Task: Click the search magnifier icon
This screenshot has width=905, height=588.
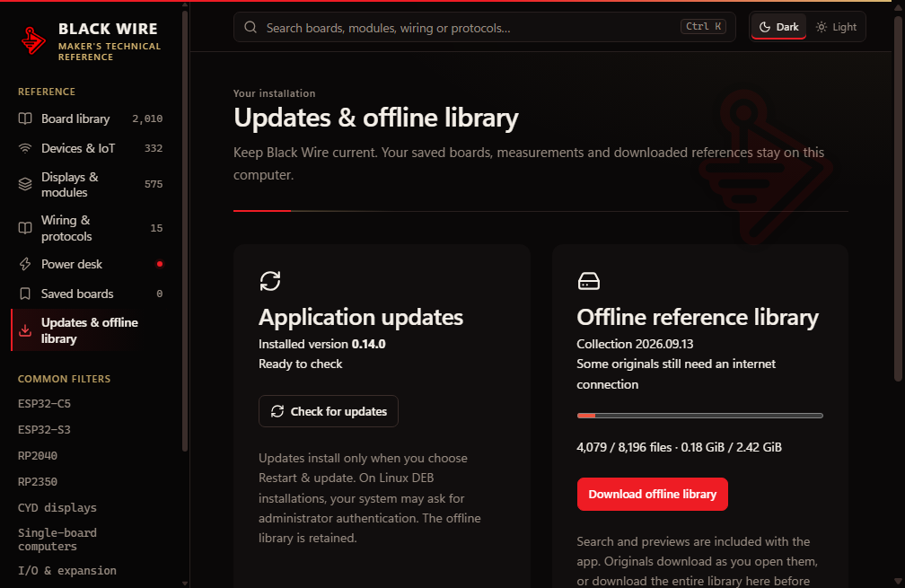Action: pyautogui.click(x=250, y=27)
